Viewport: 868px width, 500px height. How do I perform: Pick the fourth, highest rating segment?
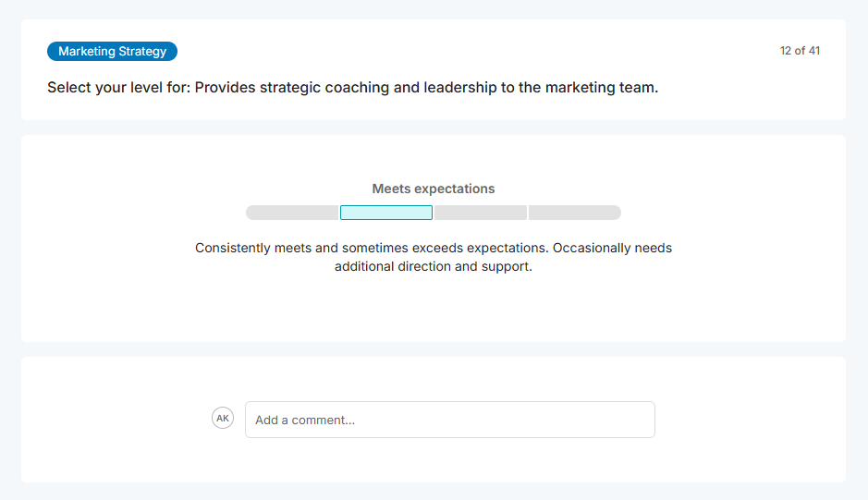click(574, 213)
